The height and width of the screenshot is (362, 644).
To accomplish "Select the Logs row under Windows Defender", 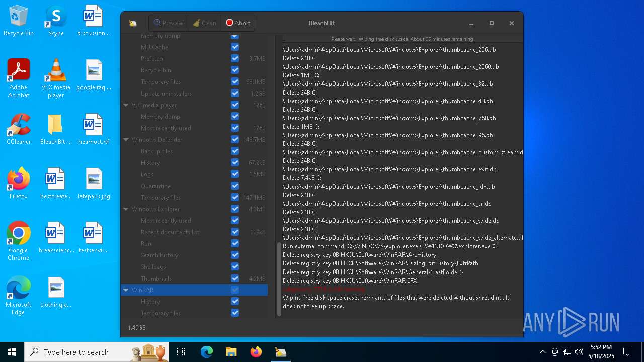I will (x=194, y=174).
